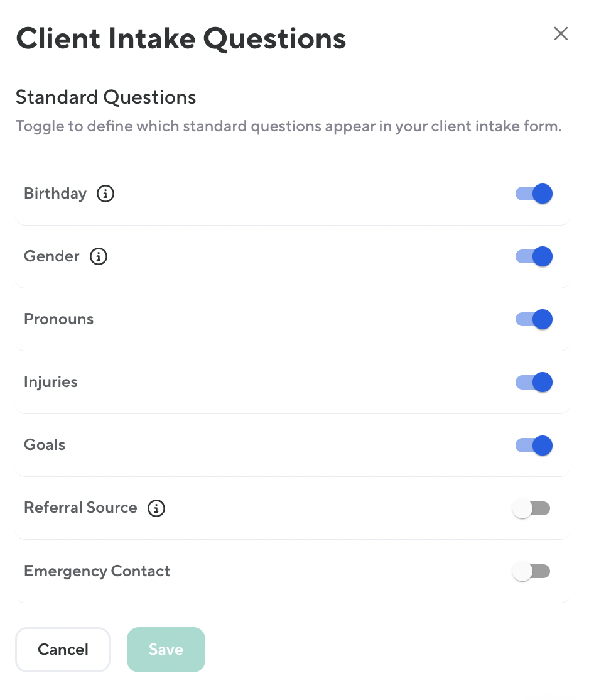This screenshot has width=589, height=700.
Task: Turn on the Emergency Contact toggle
Action: tap(531, 571)
